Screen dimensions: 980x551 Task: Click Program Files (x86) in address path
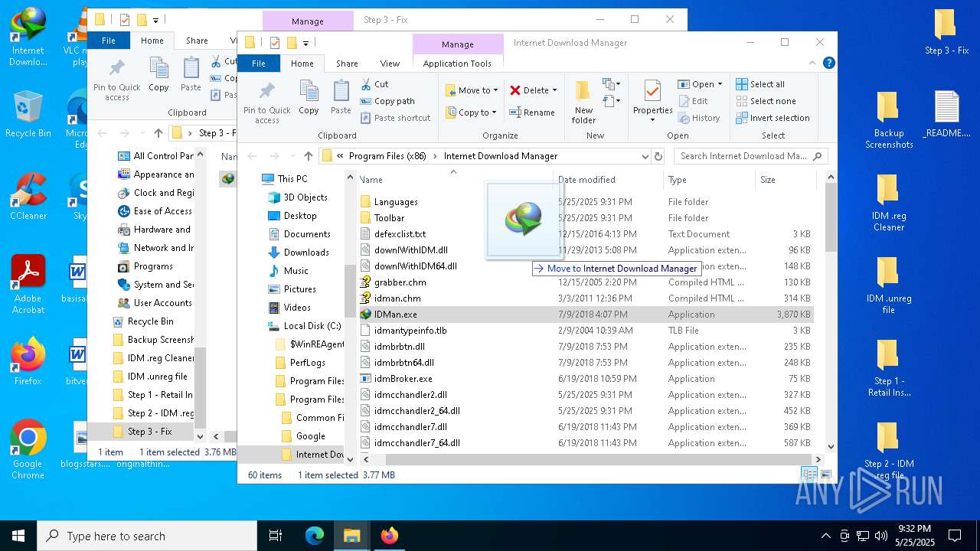(x=387, y=156)
